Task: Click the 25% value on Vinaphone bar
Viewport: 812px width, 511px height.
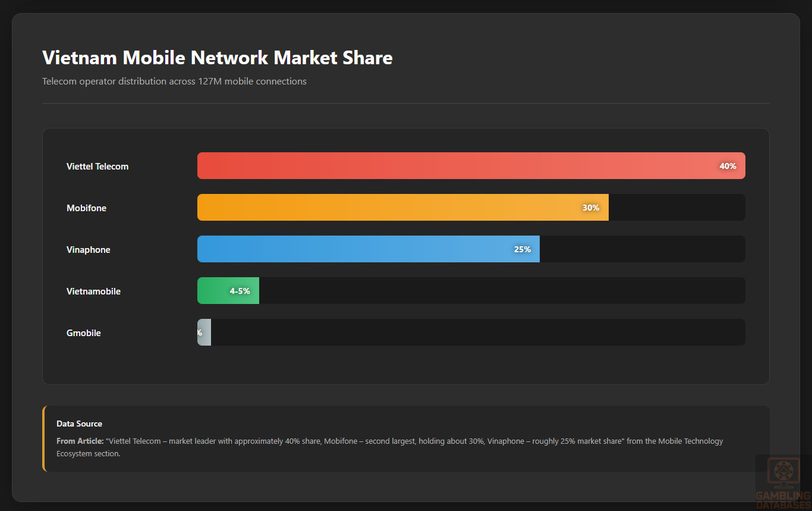Action: point(523,250)
